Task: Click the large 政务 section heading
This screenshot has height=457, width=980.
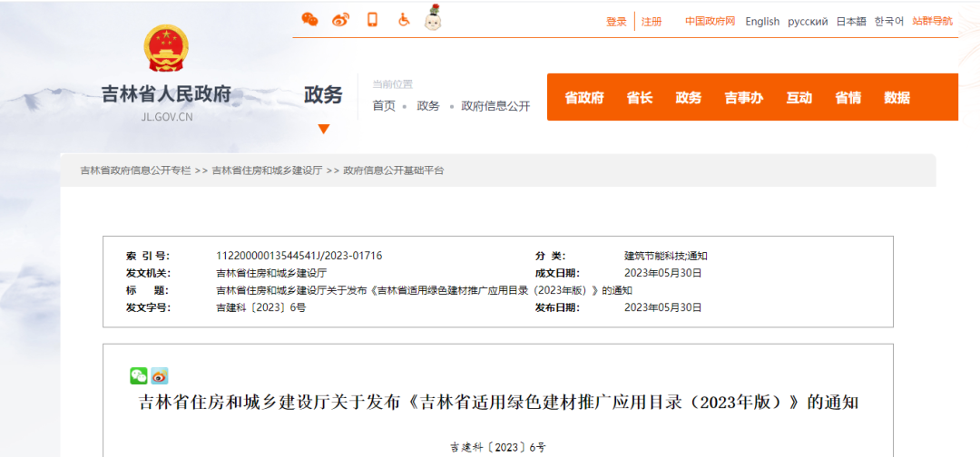Action: [x=323, y=95]
